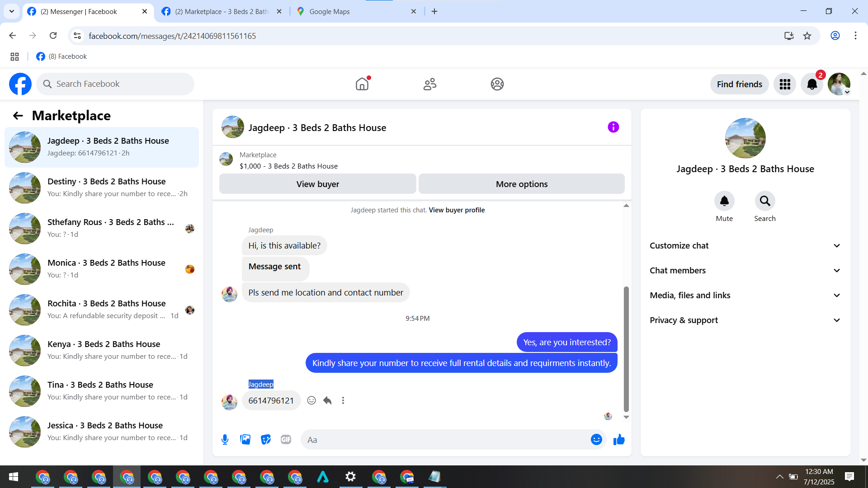Click the More options button
The width and height of the screenshot is (868, 488).
(x=521, y=184)
